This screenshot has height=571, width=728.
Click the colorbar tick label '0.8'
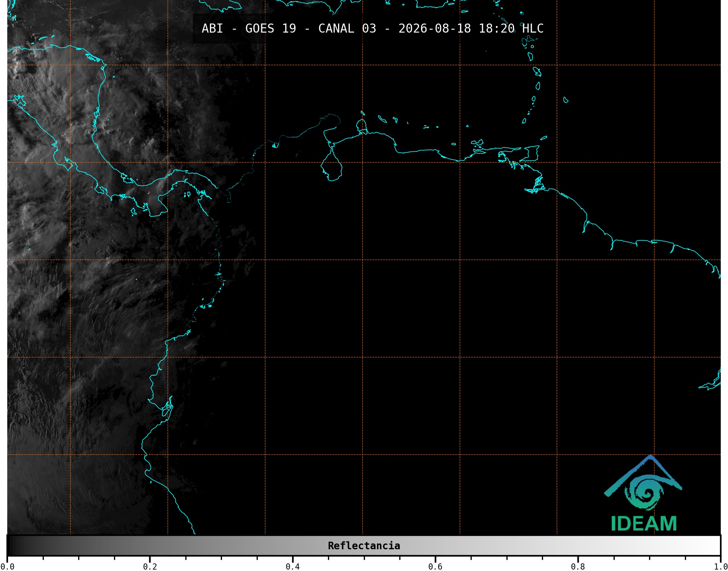point(578,567)
